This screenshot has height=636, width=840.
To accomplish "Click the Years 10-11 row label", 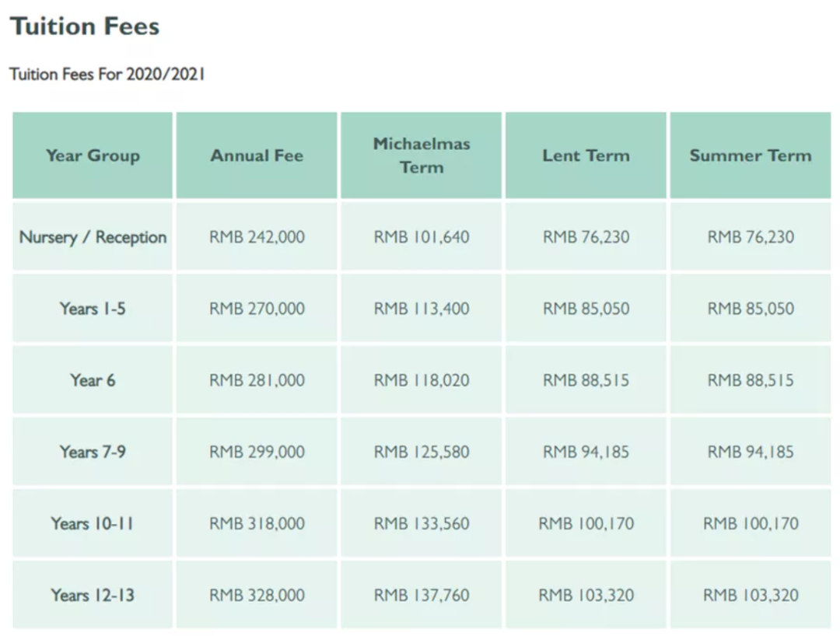I will point(93,523).
